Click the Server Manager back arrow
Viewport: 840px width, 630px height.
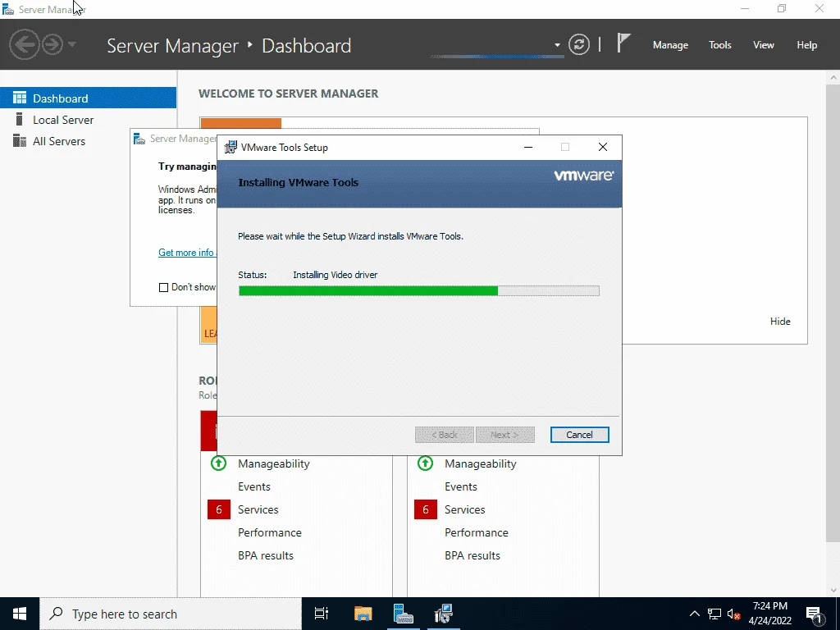(x=24, y=44)
